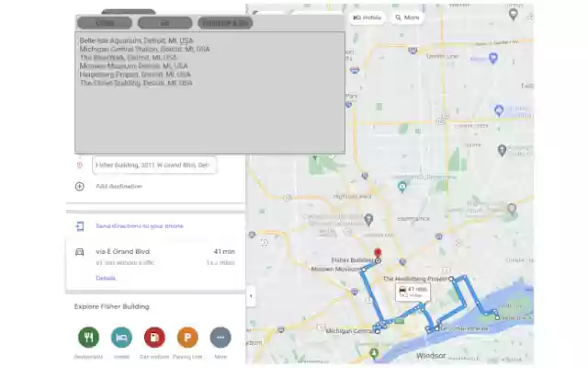Click Motown Museum line in overlay list
Screen dimensions: 588x368
pos(133,65)
